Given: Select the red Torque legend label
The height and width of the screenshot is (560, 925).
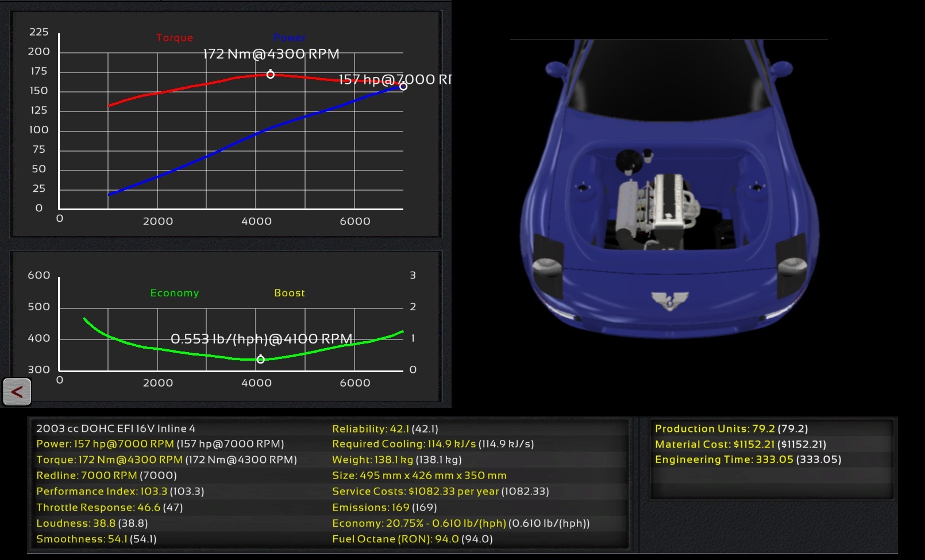Looking at the screenshot, I should click(175, 38).
